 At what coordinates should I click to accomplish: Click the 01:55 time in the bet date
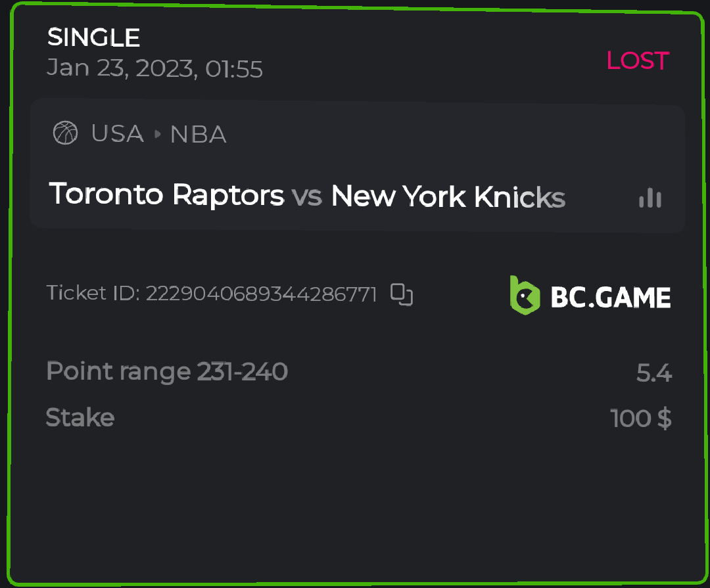(x=234, y=68)
